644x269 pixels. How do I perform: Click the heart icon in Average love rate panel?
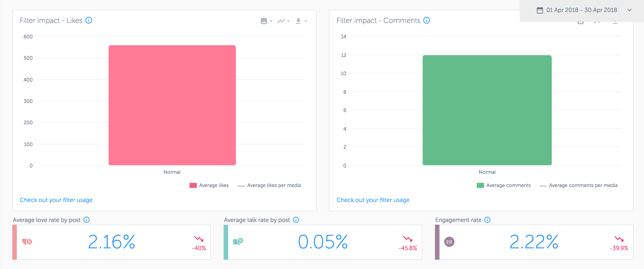[27, 242]
